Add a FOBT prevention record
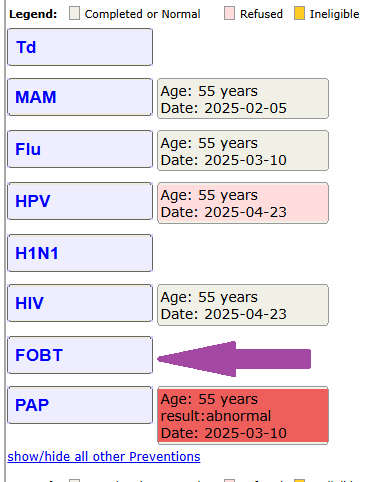Viewport: 367px width, 482px height. point(80,355)
